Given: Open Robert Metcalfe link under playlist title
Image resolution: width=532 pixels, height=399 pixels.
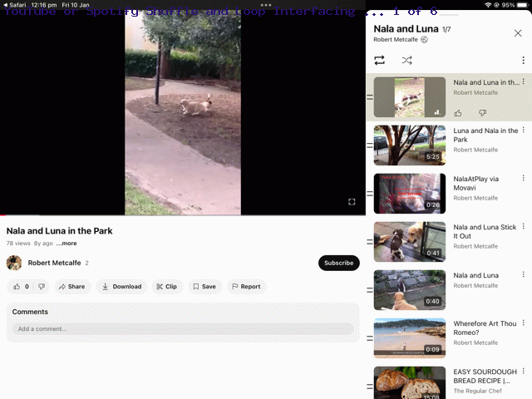Looking at the screenshot, I should point(396,40).
